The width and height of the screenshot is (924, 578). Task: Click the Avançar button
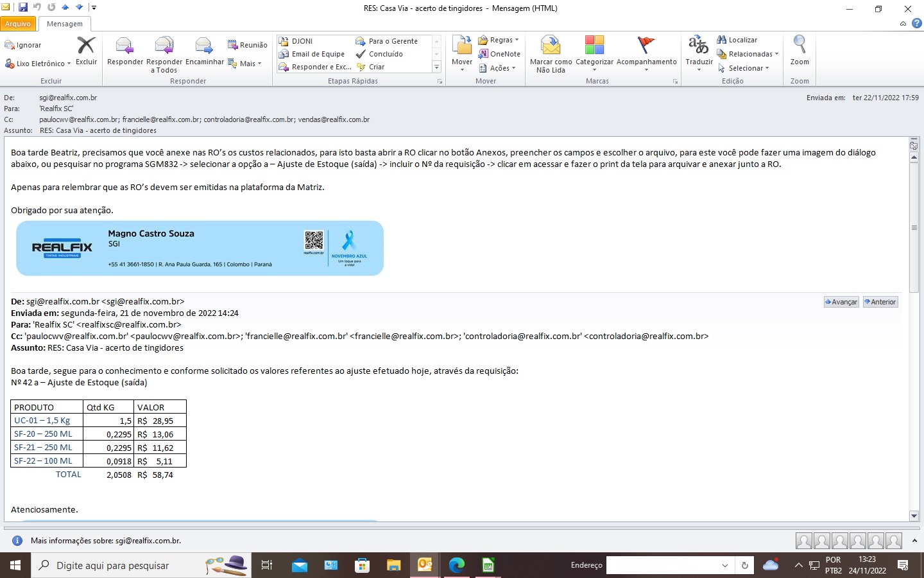[841, 302]
